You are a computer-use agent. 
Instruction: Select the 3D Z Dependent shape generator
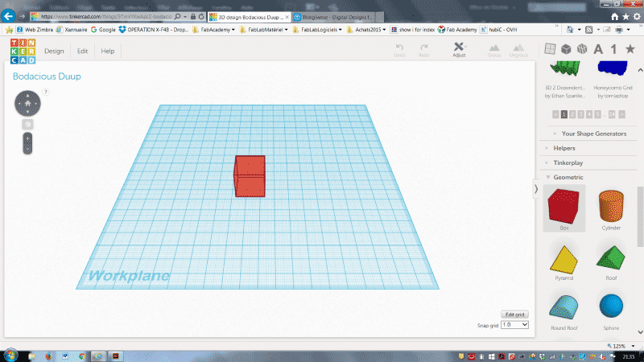coord(565,80)
